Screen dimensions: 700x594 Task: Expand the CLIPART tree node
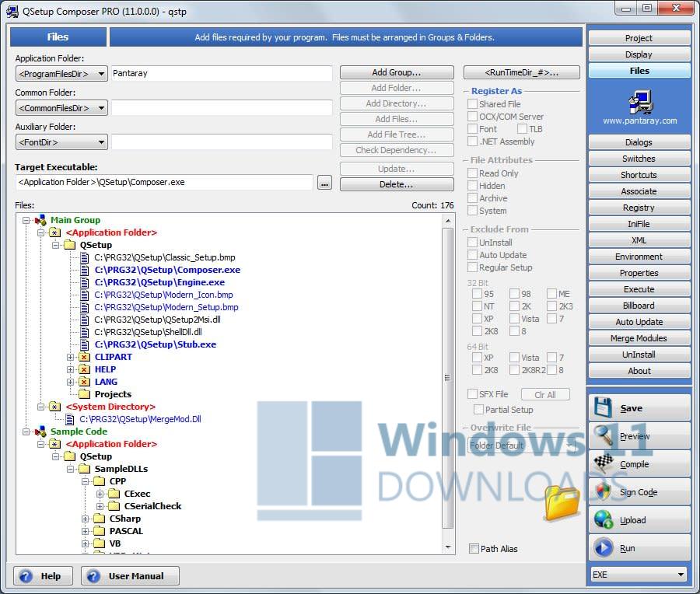[x=71, y=357]
